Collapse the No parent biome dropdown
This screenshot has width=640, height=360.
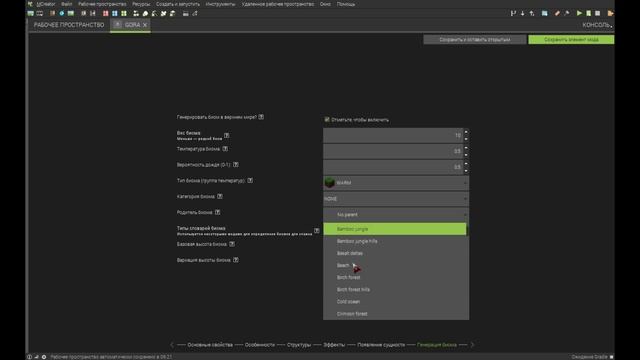pos(396,214)
